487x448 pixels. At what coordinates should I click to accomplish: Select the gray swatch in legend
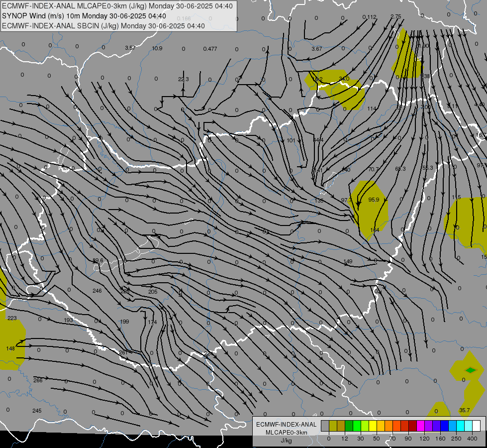pyautogui.click(x=325, y=426)
